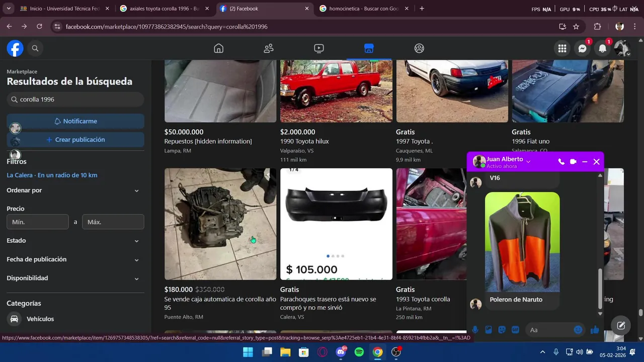The width and height of the screenshot is (644, 362).
Task: Send a thumbs-up like in chat
Action: coord(595,330)
